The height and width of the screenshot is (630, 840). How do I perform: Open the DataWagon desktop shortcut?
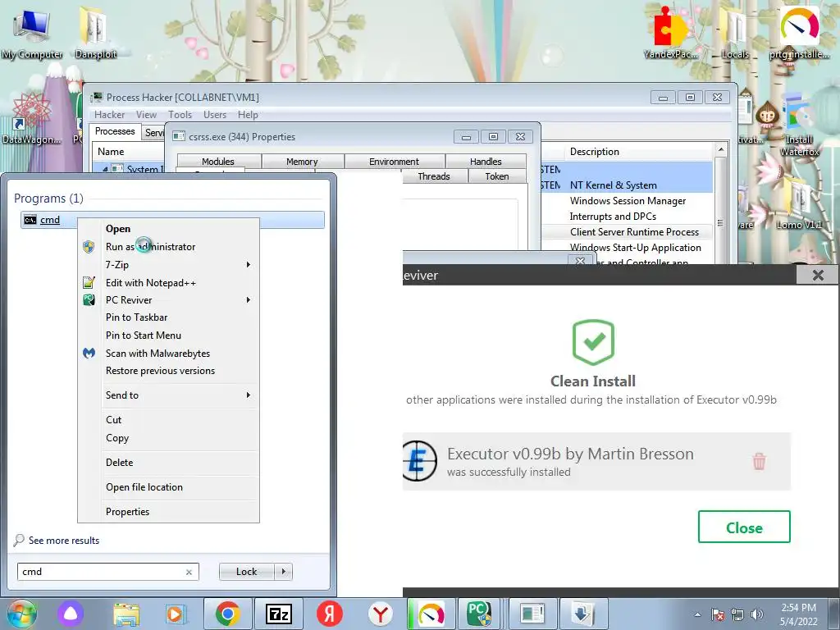31,119
